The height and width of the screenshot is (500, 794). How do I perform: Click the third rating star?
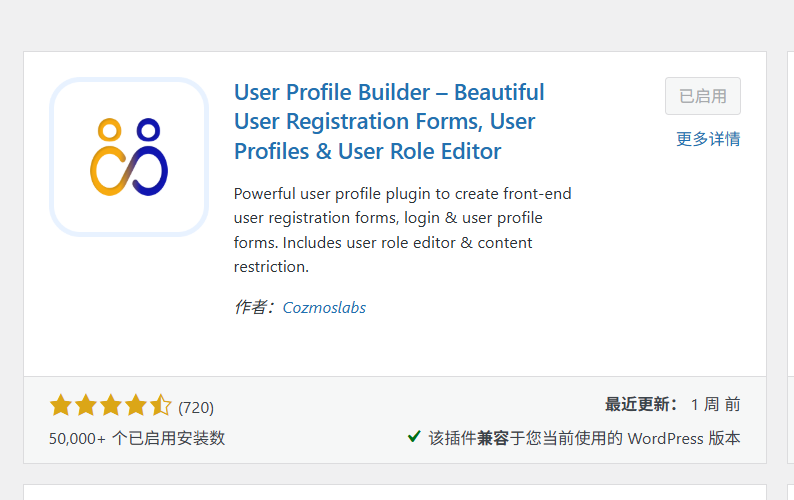[110, 405]
